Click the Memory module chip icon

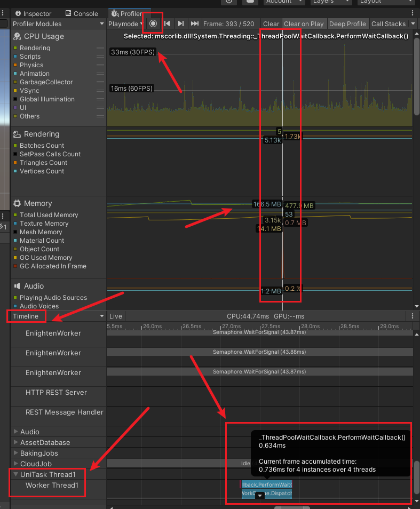tap(17, 203)
